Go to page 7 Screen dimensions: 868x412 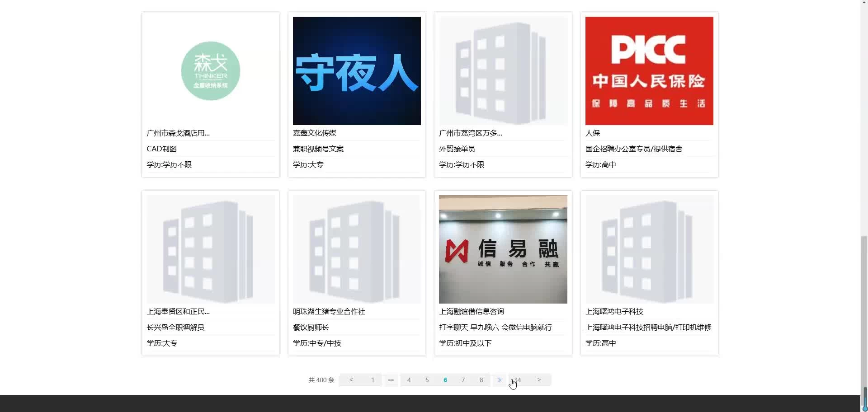pyautogui.click(x=463, y=380)
